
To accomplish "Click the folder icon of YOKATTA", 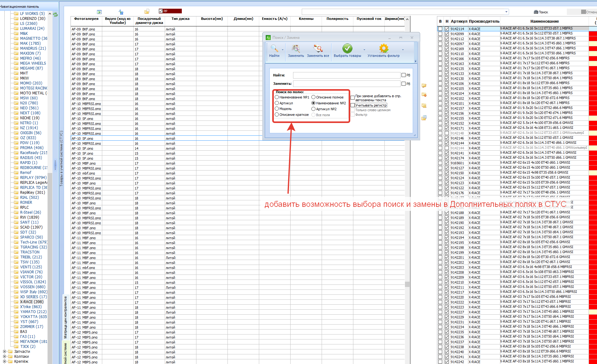I will point(16,316).
